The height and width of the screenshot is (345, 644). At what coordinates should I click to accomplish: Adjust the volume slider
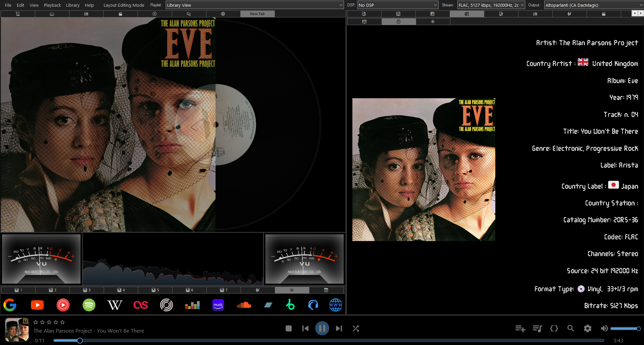point(626,329)
